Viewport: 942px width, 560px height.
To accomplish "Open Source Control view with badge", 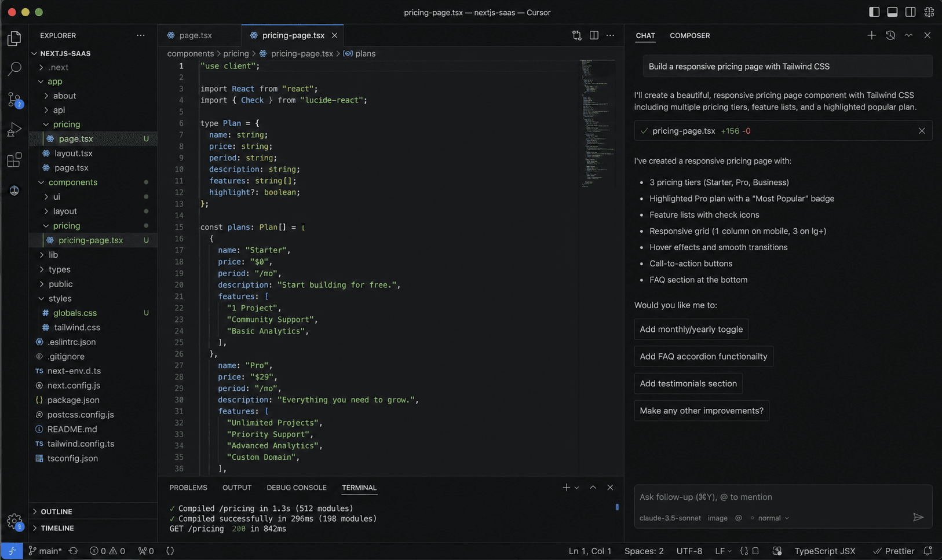I will click(14, 100).
